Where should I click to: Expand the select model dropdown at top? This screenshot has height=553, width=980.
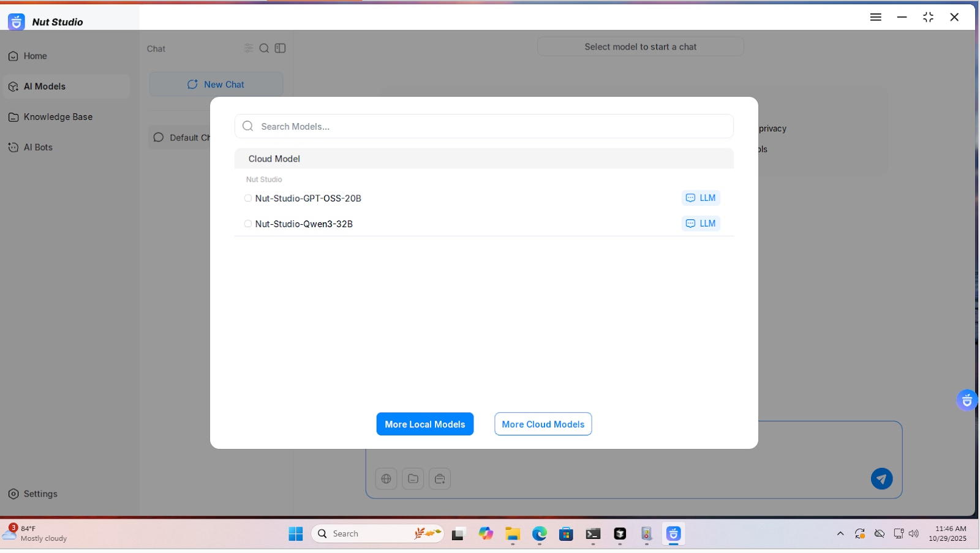[640, 47]
